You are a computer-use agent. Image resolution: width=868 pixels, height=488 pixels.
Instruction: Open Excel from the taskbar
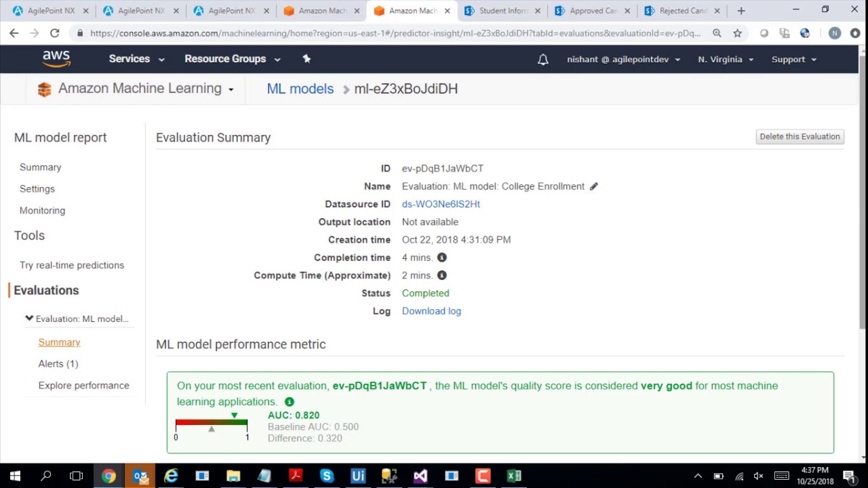pos(514,476)
